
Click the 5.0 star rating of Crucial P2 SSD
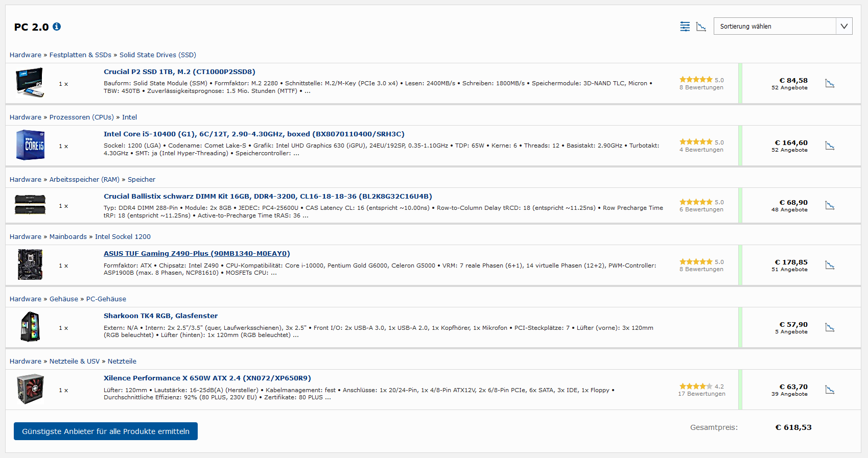point(701,80)
